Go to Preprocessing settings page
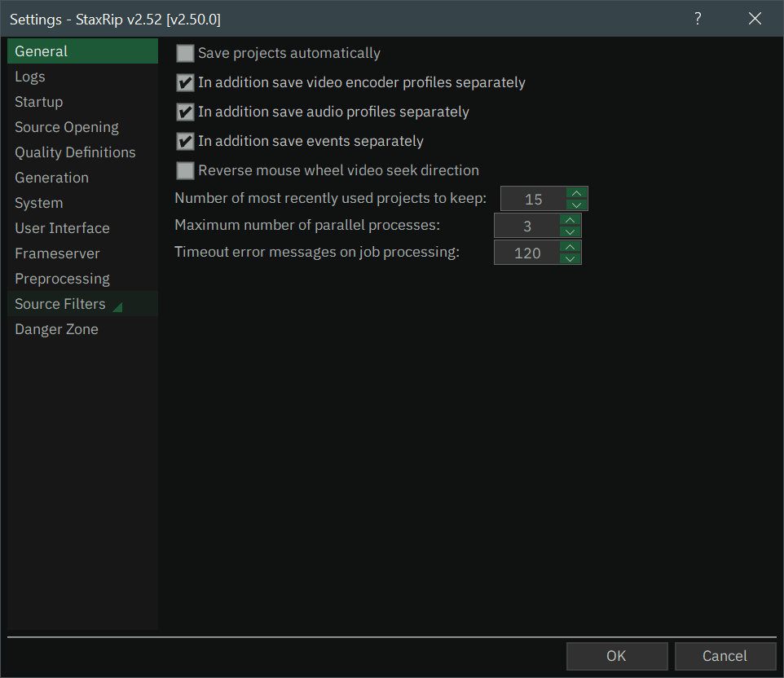The height and width of the screenshot is (678, 784). pos(82,279)
